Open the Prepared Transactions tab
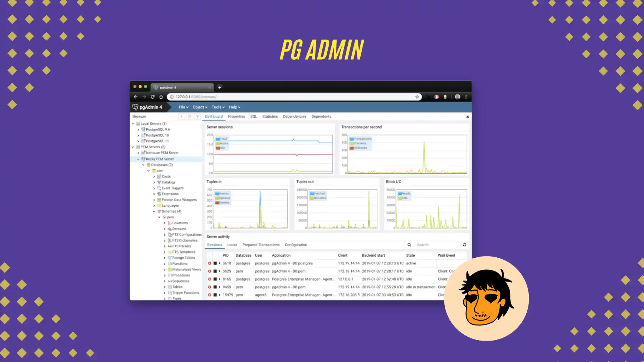Screen dimensions: 644x362 [x=261, y=245]
